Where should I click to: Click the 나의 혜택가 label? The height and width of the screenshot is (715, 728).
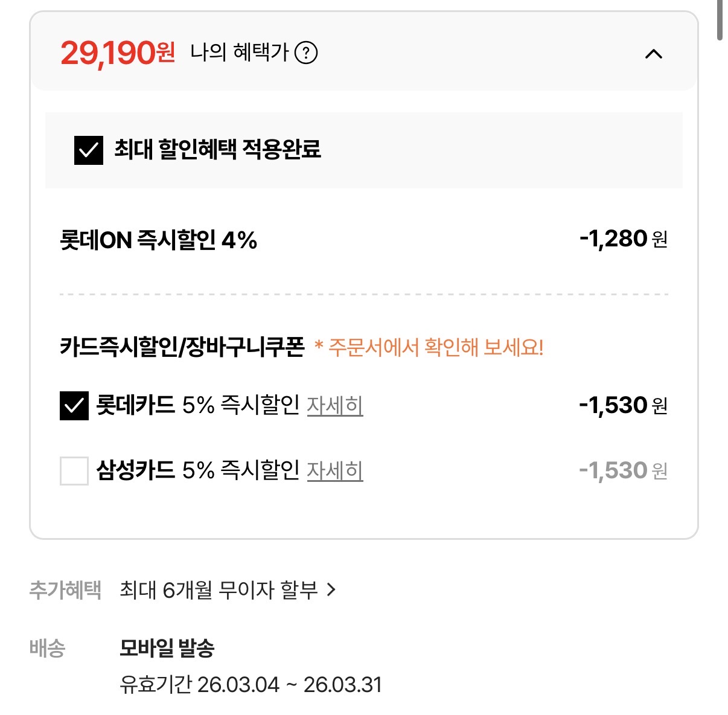pyautogui.click(x=240, y=53)
